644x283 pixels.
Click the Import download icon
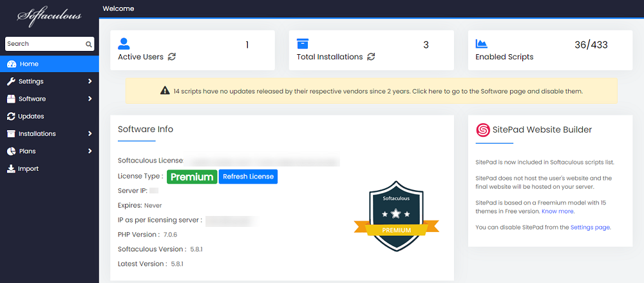tap(11, 169)
